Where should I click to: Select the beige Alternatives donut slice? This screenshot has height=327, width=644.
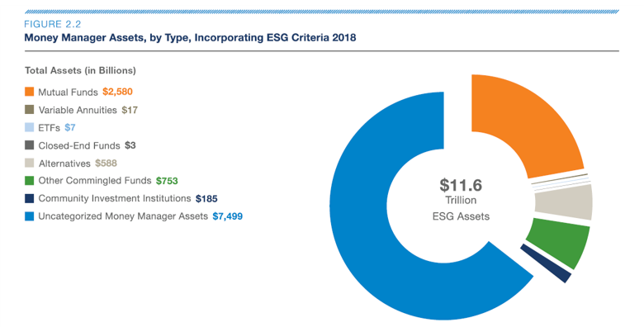click(565, 201)
